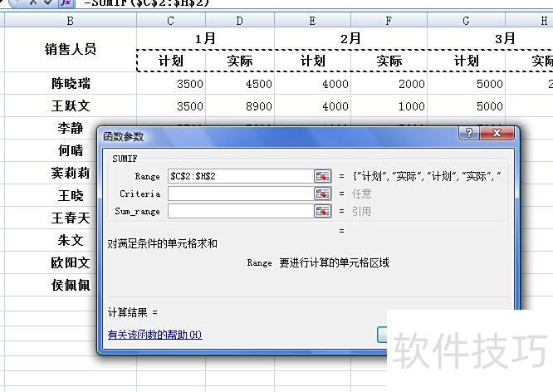The height and width of the screenshot is (392, 553).
Task: Click the Range collapse-dialog icon
Action: (322, 176)
